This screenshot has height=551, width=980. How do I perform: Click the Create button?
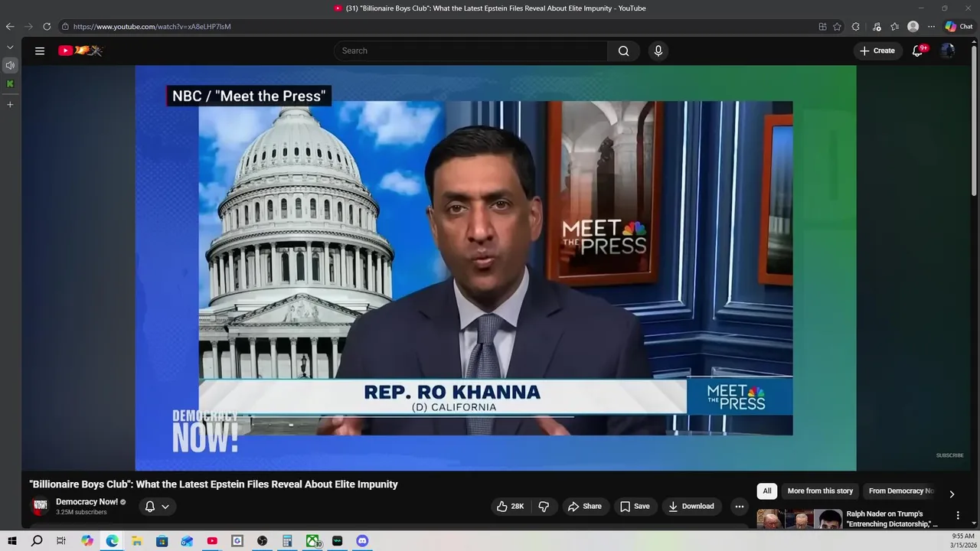click(877, 51)
